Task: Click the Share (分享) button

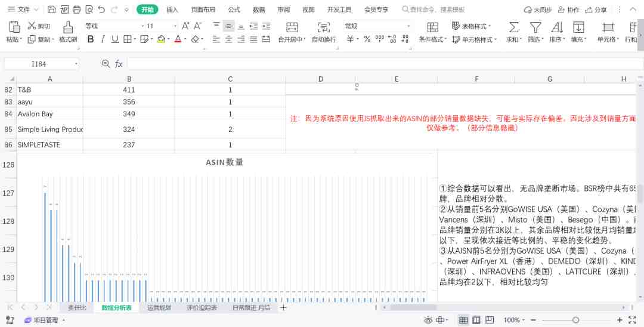Action: pyautogui.click(x=596, y=10)
